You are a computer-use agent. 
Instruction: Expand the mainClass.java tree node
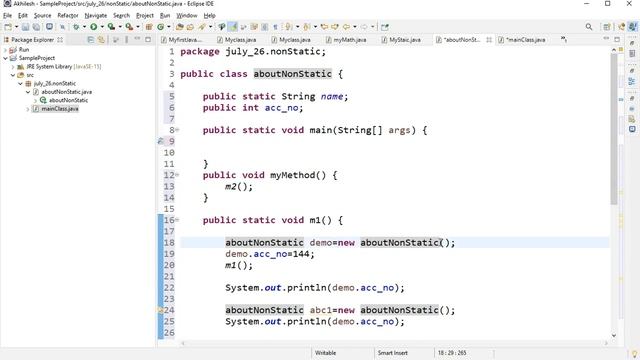[28, 109]
